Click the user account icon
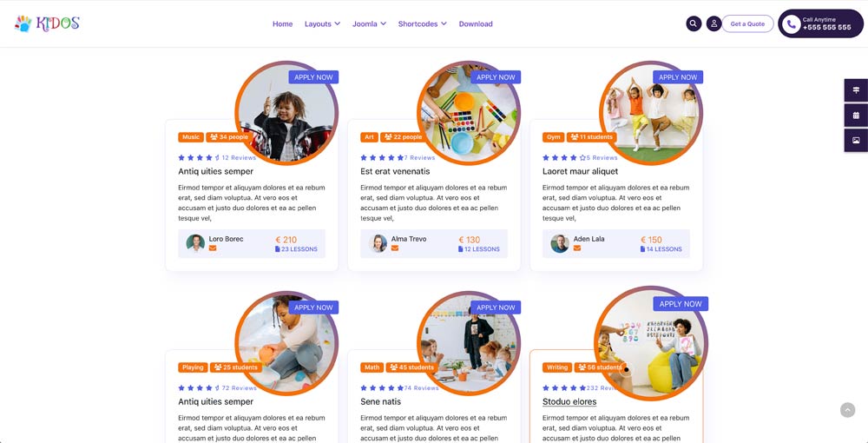This screenshot has width=868, height=443. click(x=714, y=23)
